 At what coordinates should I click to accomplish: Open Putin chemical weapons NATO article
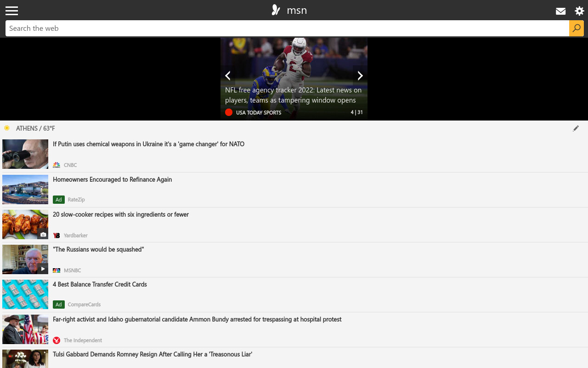point(148,144)
